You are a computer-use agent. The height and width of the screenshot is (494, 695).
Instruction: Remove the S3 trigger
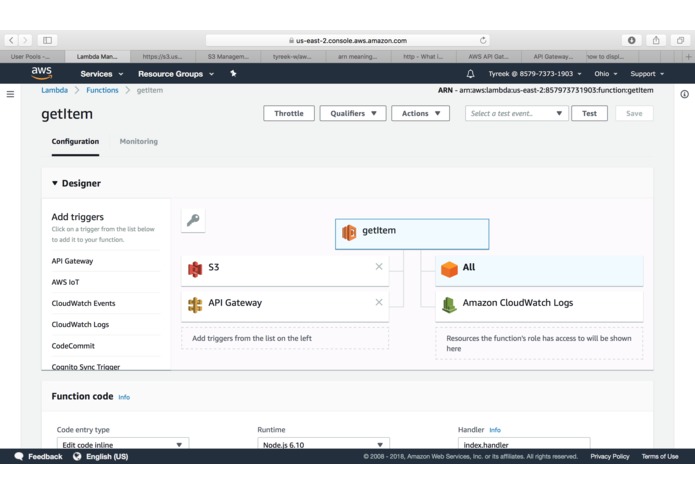[x=379, y=266]
